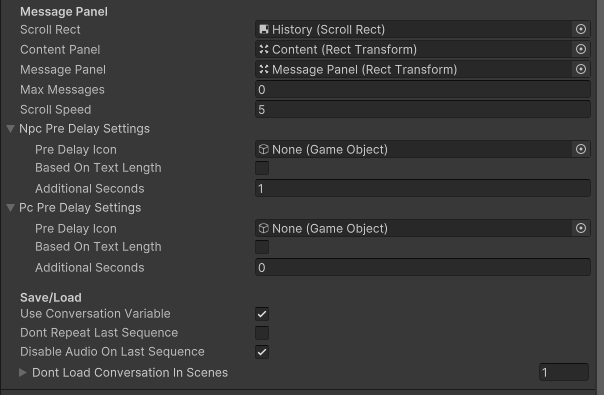
Task: Click the Scroll Speed value field
Action: pyautogui.click(x=423, y=109)
